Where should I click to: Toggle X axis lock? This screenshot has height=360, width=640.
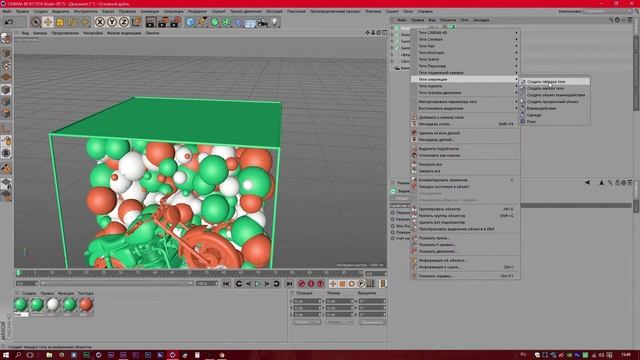point(100,22)
